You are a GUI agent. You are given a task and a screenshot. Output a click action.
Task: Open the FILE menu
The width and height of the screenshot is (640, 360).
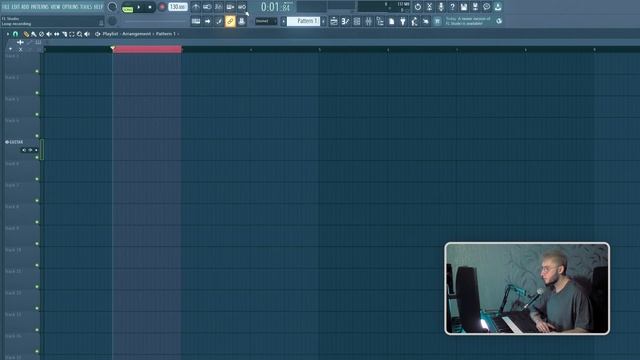[6, 7]
